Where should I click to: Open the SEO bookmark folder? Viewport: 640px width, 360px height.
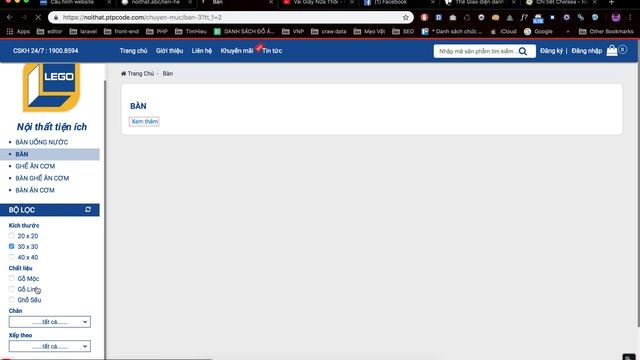point(403,31)
